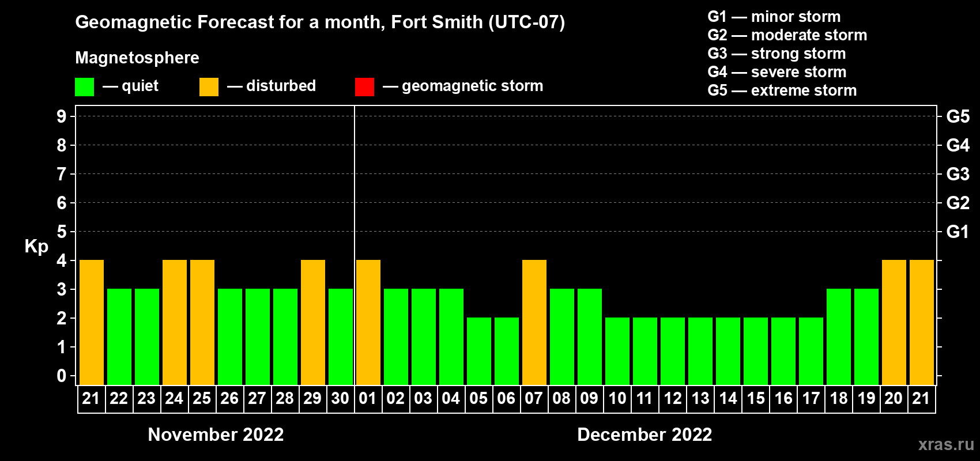Click the 'November 2022' month label

216,434
